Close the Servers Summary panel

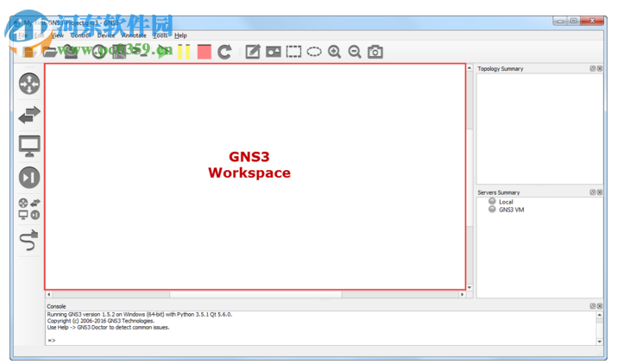point(599,192)
